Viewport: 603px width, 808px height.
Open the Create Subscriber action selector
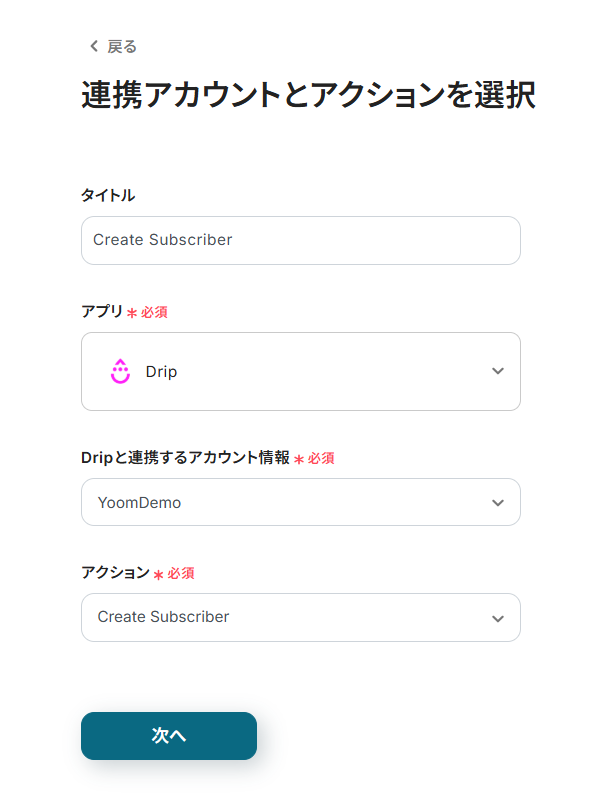point(290,617)
